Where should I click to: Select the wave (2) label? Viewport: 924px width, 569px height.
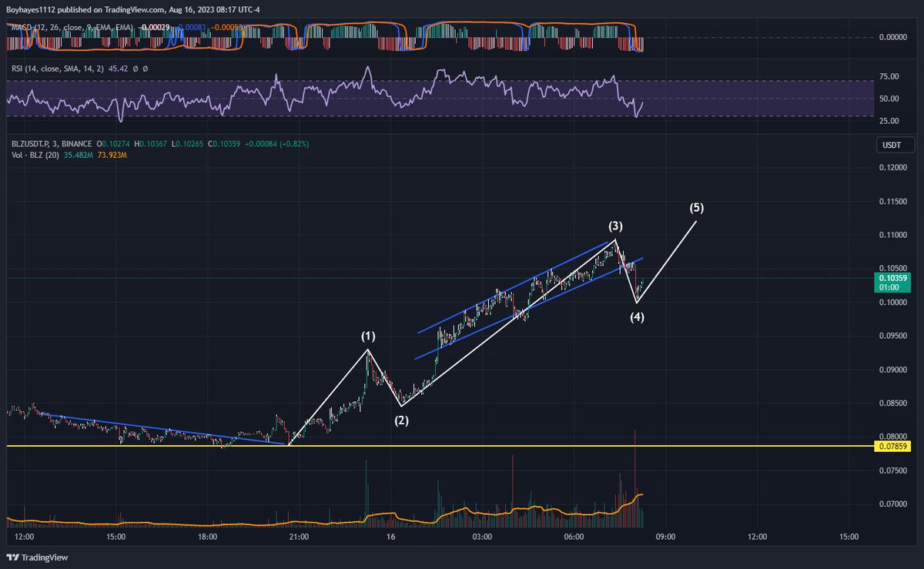tap(402, 420)
